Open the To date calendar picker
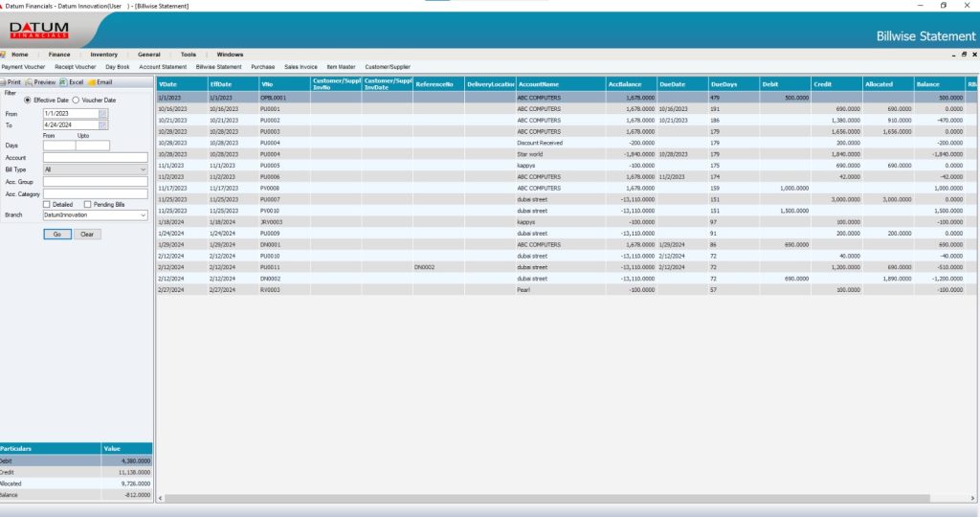 coord(103,125)
